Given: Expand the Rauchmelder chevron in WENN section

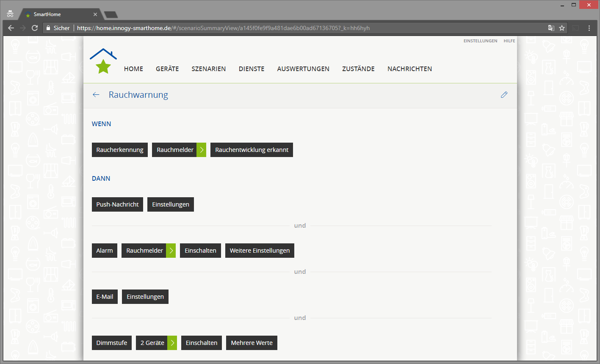Looking at the screenshot, I should tap(202, 150).
